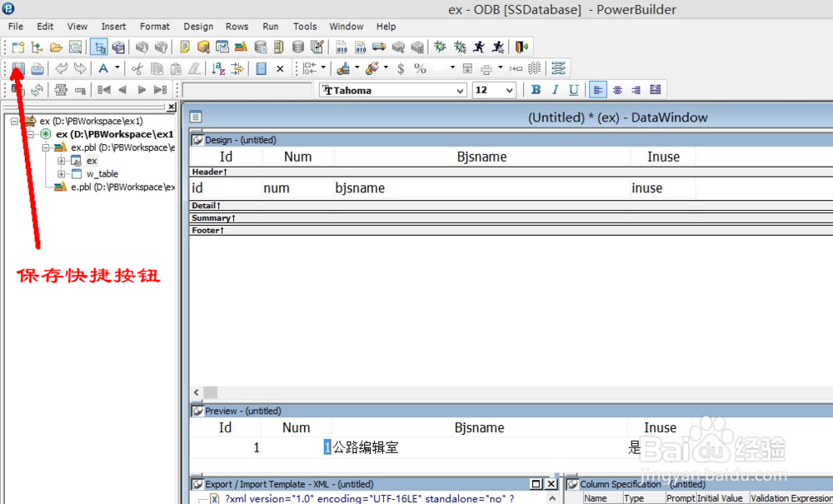Click the Save icon in the toolbar

pyautogui.click(x=18, y=68)
